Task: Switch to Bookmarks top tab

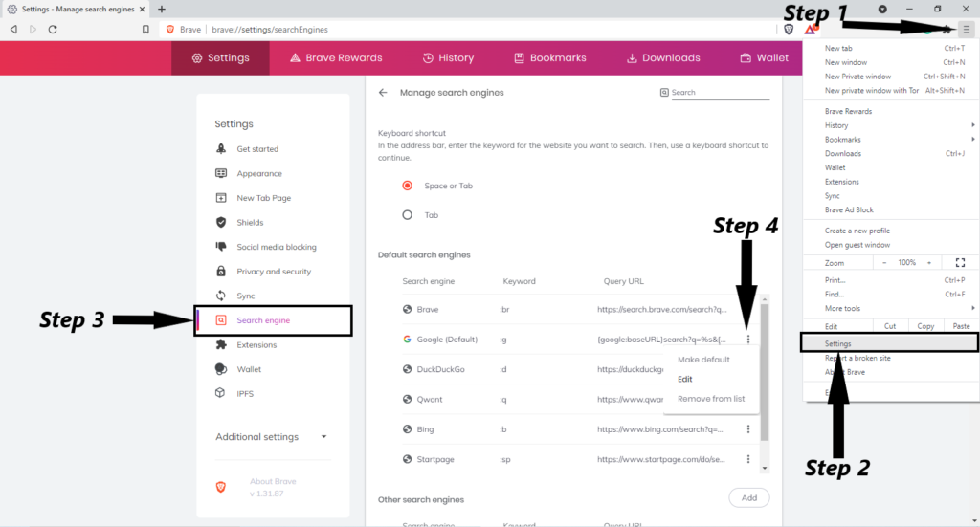Action: tap(550, 58)
